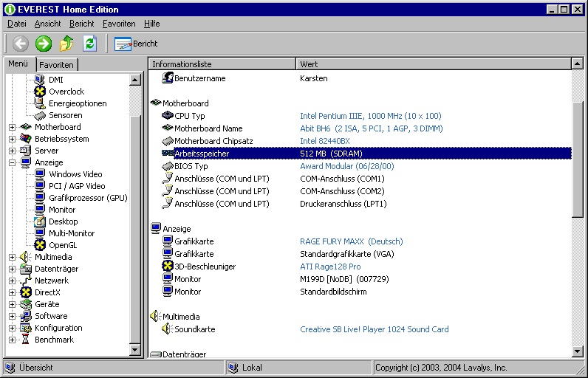Screen dimensions: 588x378
Task: Click the Soundkarte speaker icon
Action: 167,329
